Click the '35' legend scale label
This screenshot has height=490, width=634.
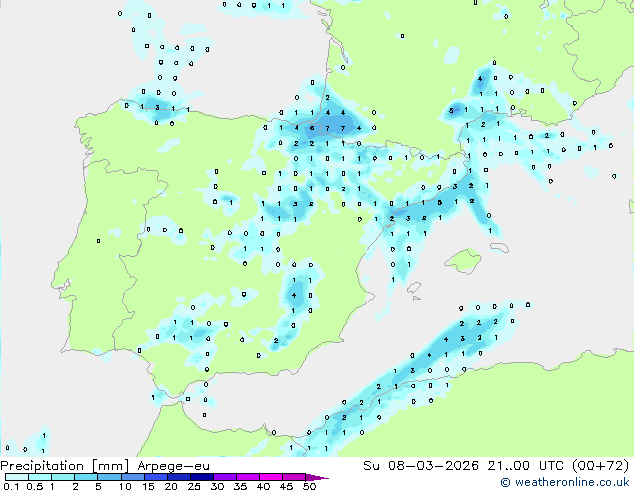(x=240, y=486)
